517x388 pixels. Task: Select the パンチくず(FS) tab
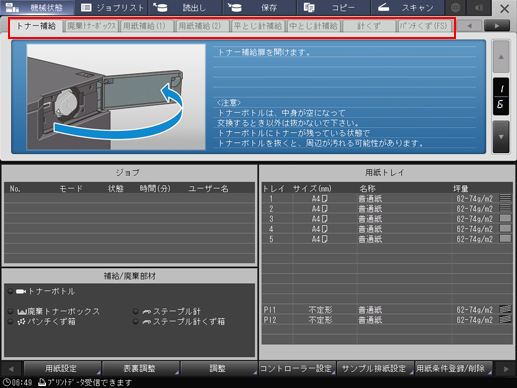pos(424,26)
